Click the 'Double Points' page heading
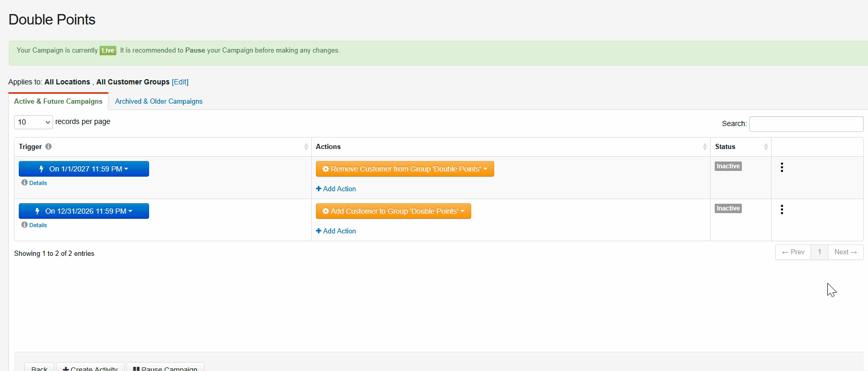 click(x=52, y=20)
